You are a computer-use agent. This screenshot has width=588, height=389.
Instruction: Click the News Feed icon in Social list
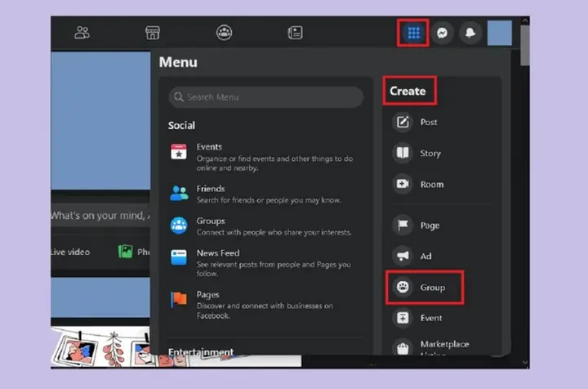179,257
